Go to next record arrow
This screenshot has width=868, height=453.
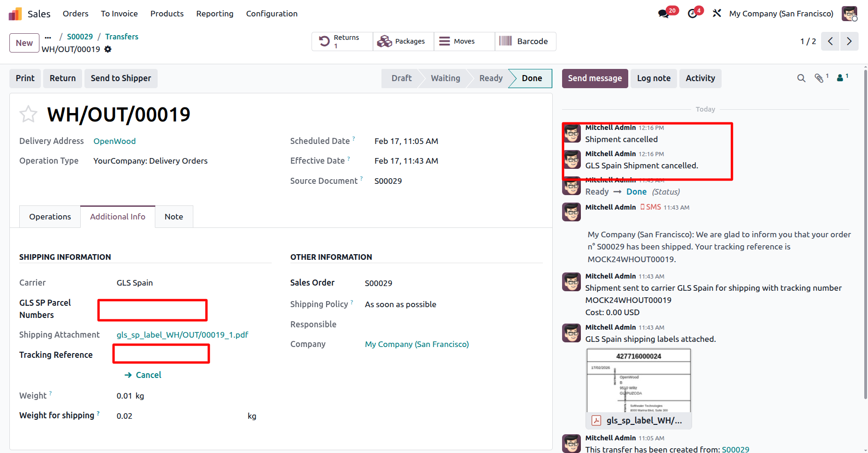(x=849, y=41)
